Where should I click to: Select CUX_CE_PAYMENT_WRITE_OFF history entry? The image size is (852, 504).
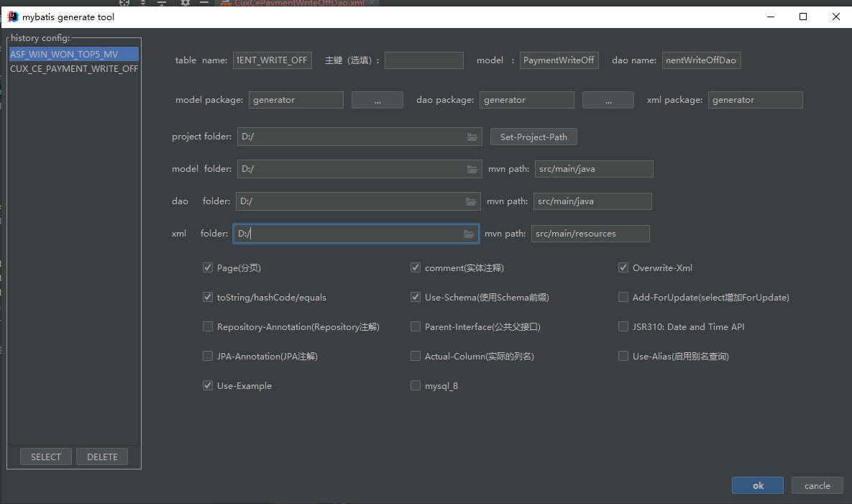click(x=74, y=69)
